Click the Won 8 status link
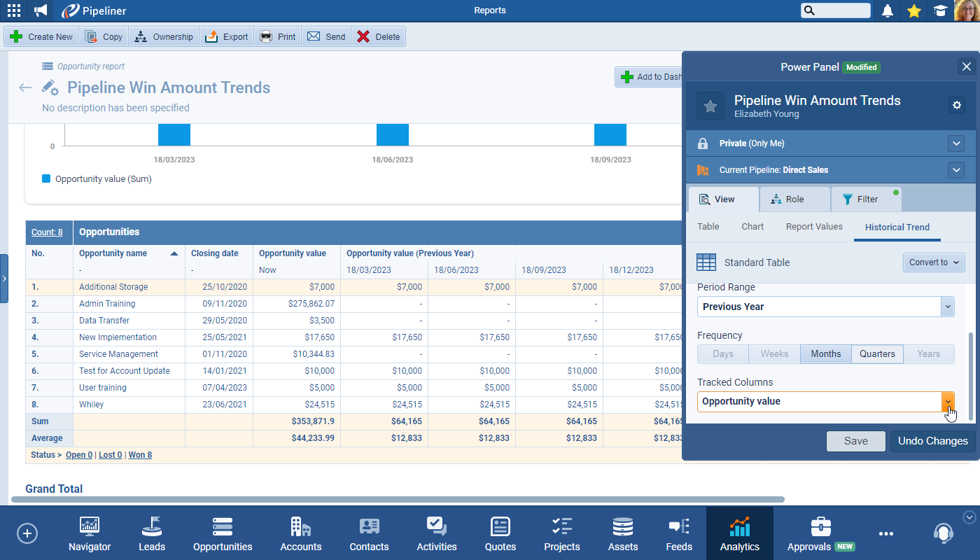 tap(140, 455)
